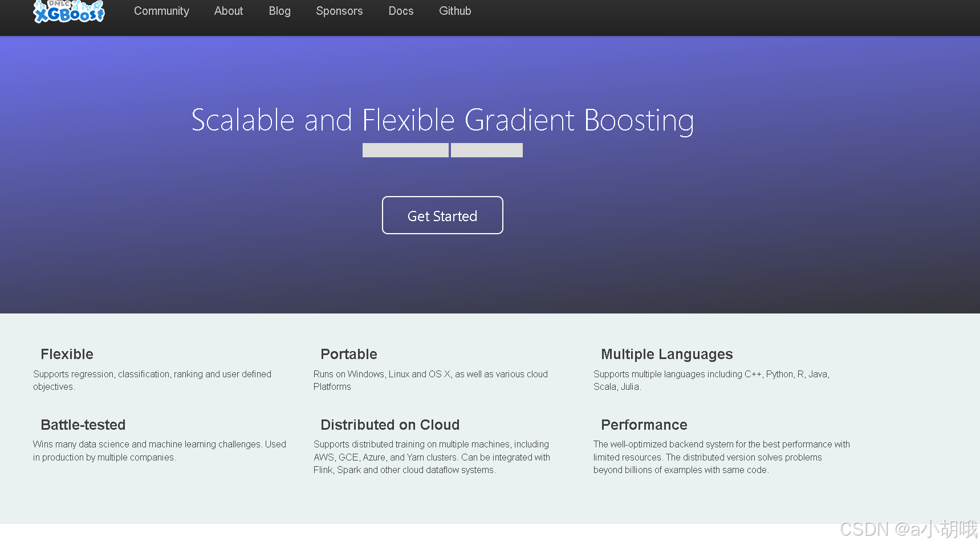Select the 'Battle-tested' heading

click(83, 425)
